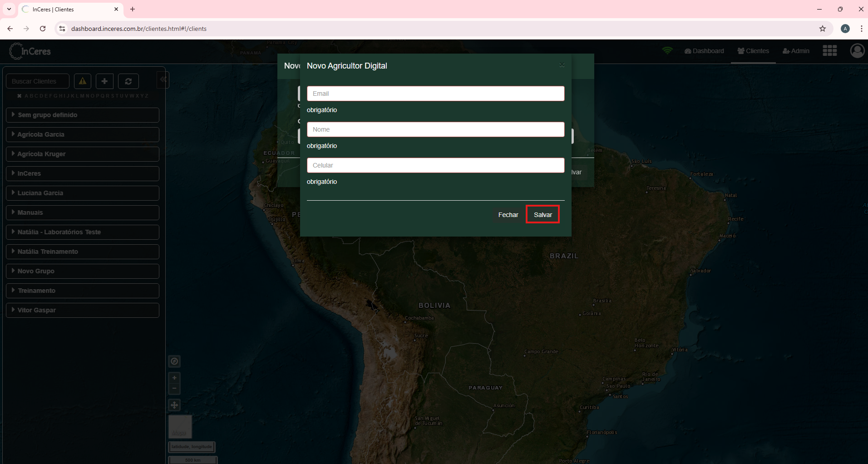
Task: Open the Admin menu item
Action: tap(796, 51)
